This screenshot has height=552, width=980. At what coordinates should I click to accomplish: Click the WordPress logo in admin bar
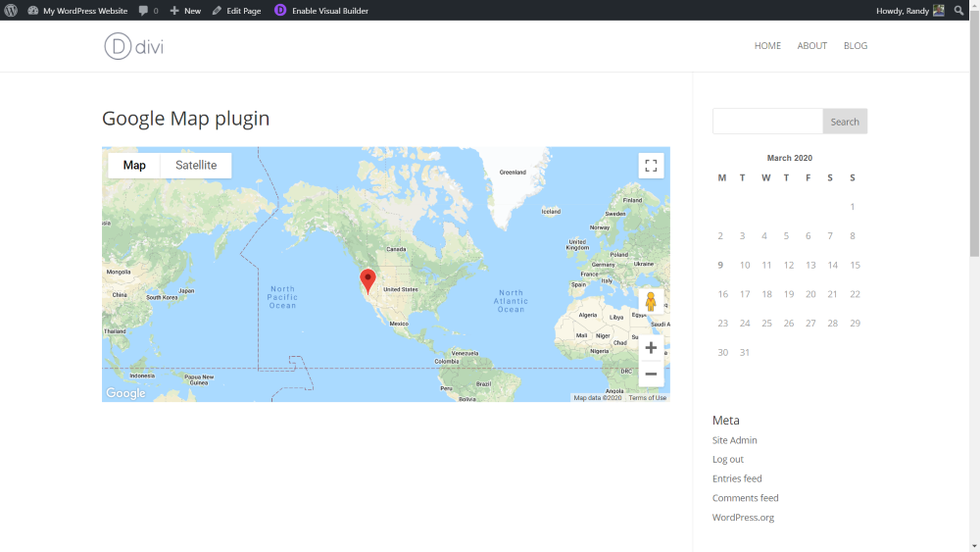pyautogui.click(x=11, y=11)
